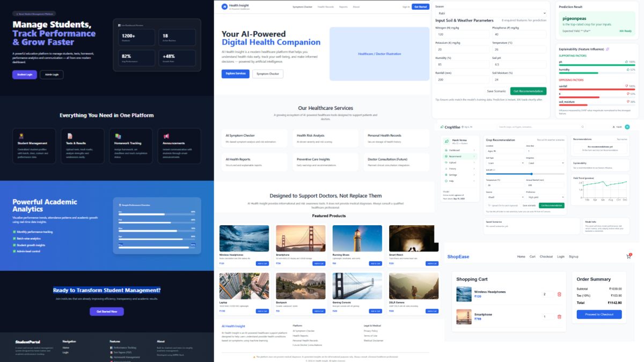Click the CropWise leaf logo icon
Viewport: 644px width, 362px height.
(x=441, y=127)
